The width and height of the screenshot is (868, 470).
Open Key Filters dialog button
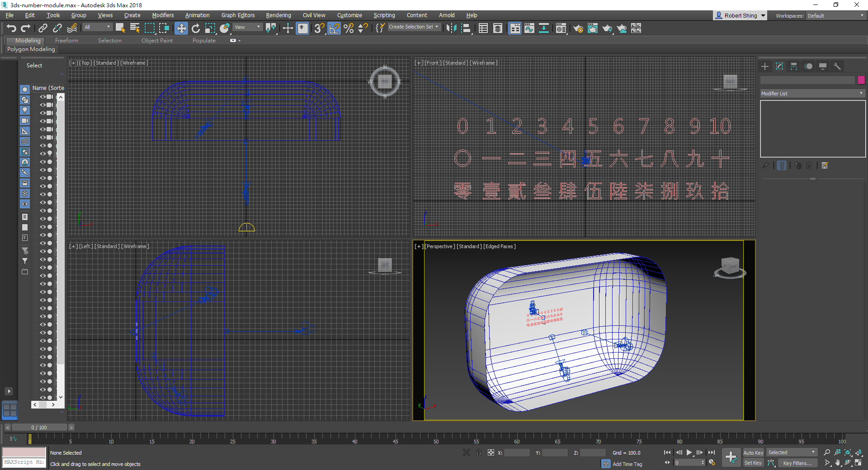point(797,463)
